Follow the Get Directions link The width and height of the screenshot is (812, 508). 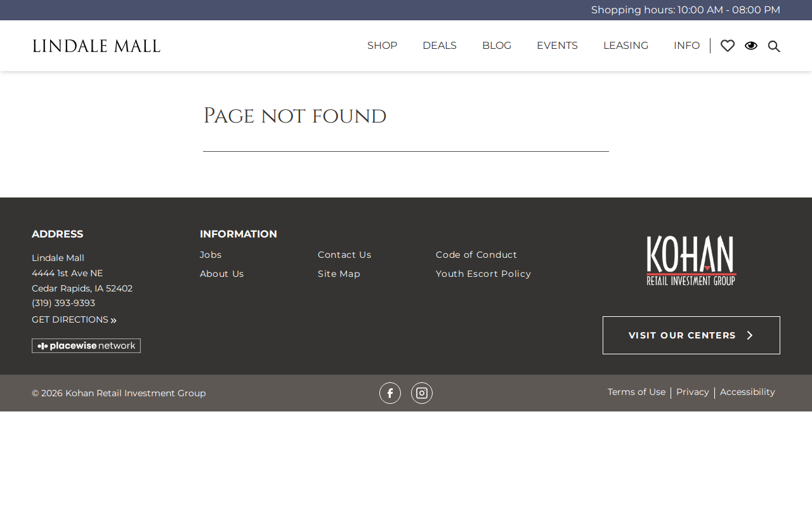[x=74, y=319]
